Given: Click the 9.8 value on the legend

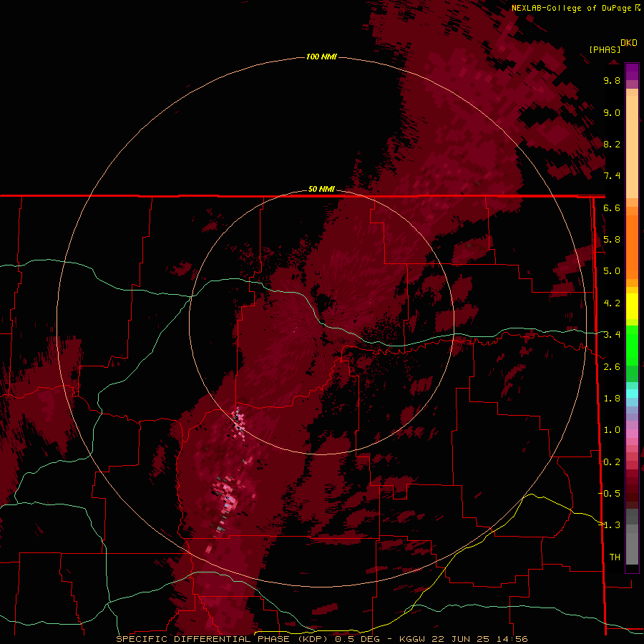Looking at the screenshot, I should [x=612, y=80].
